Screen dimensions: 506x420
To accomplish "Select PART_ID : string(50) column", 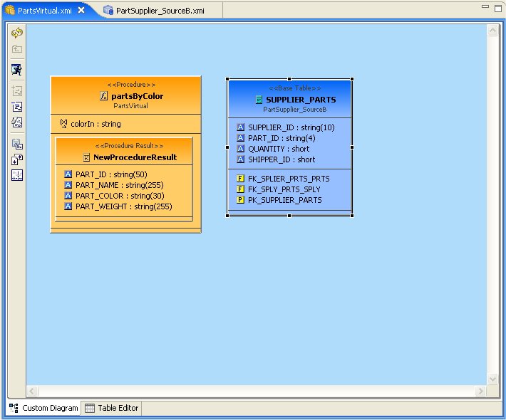I will coord(111,174).
